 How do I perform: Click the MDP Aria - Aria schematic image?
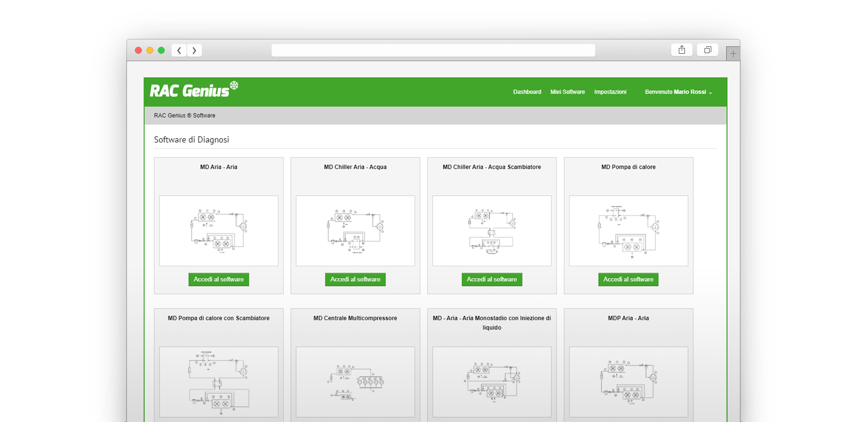[628, 381]
